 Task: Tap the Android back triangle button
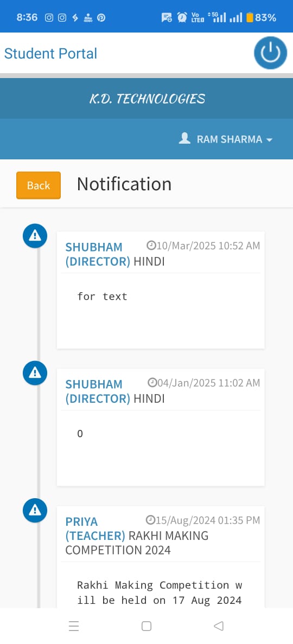pyautogui.click(x=219, y=626)
